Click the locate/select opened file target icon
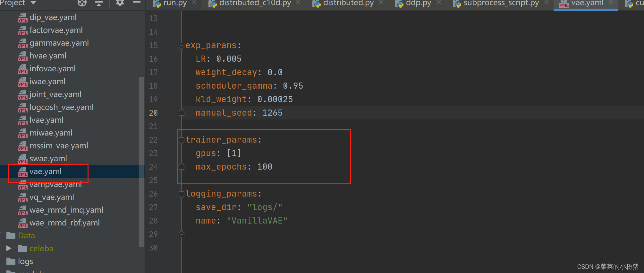Image resolution: width=644 pixels, height=273 pixels. pyautogui.click(x=82, y=3)
